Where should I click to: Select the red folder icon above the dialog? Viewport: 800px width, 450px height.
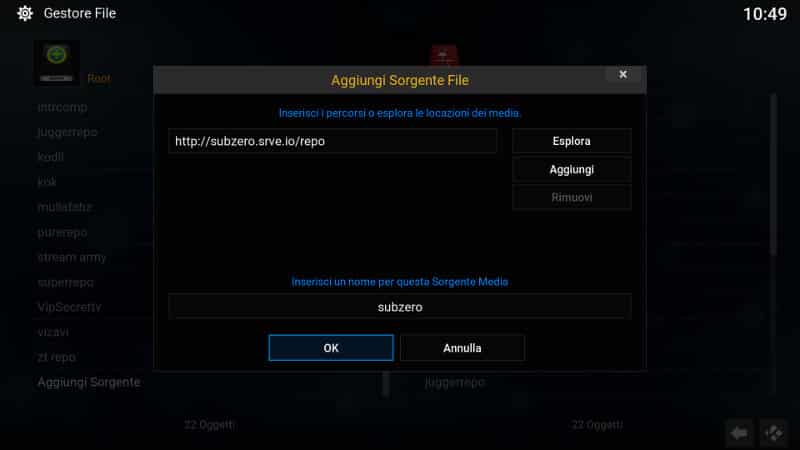(443, 55)
